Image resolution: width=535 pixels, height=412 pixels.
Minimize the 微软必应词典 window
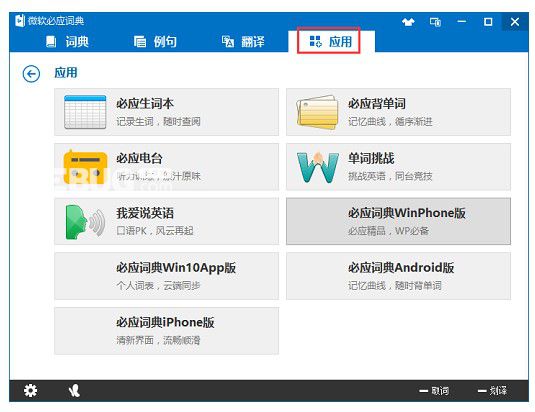[x=462, y=21]
